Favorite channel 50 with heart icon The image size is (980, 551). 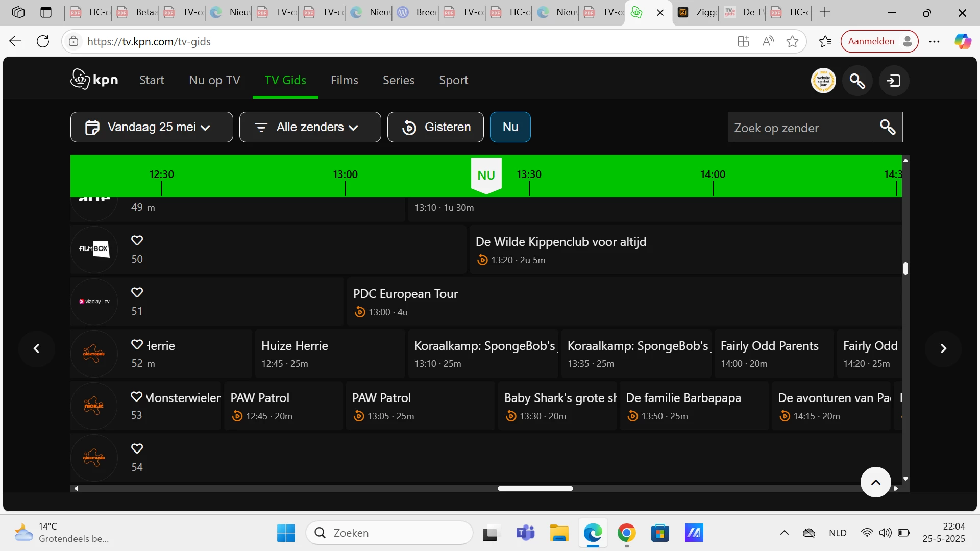(137, 240)
